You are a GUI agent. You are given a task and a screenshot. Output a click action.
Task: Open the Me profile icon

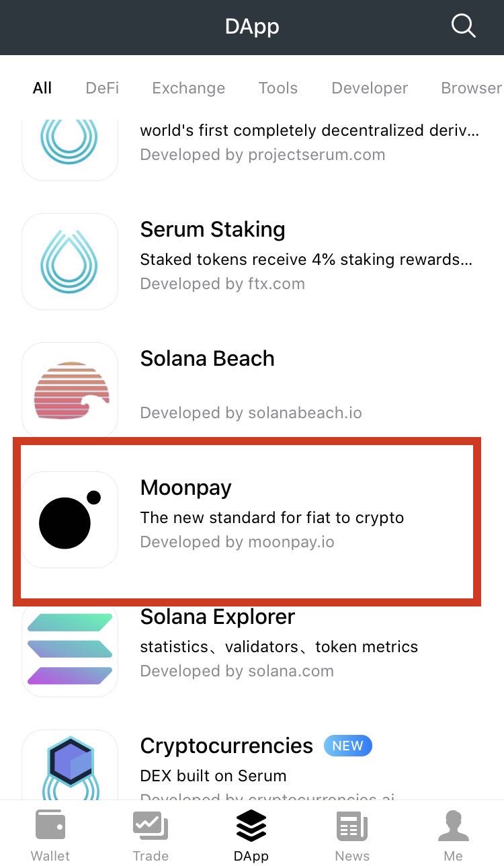tap(453, 834)
